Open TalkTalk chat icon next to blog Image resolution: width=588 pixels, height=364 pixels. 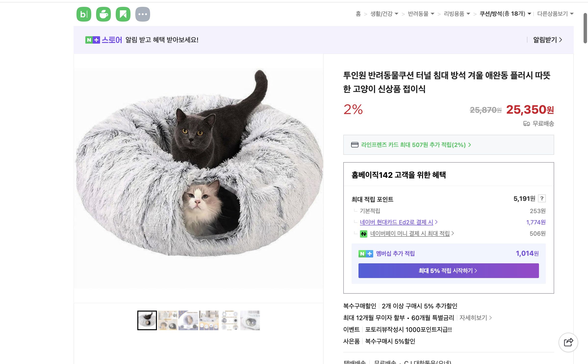(103, 14)
